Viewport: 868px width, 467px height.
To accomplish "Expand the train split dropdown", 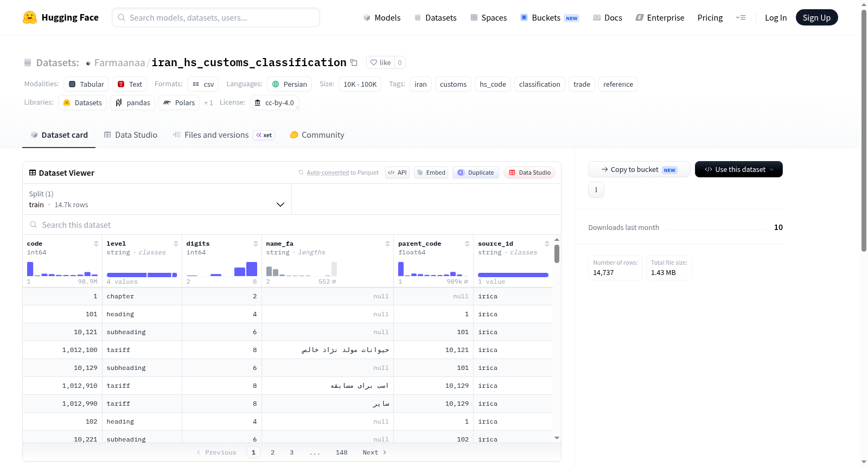I will point(157,199).
